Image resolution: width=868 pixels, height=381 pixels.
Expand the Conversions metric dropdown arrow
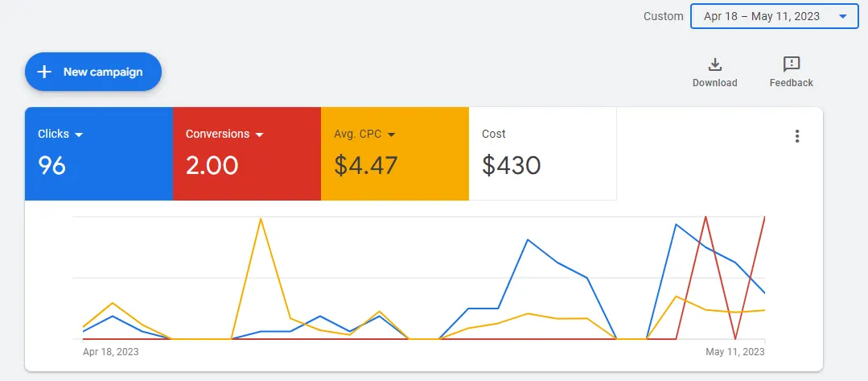259,135
